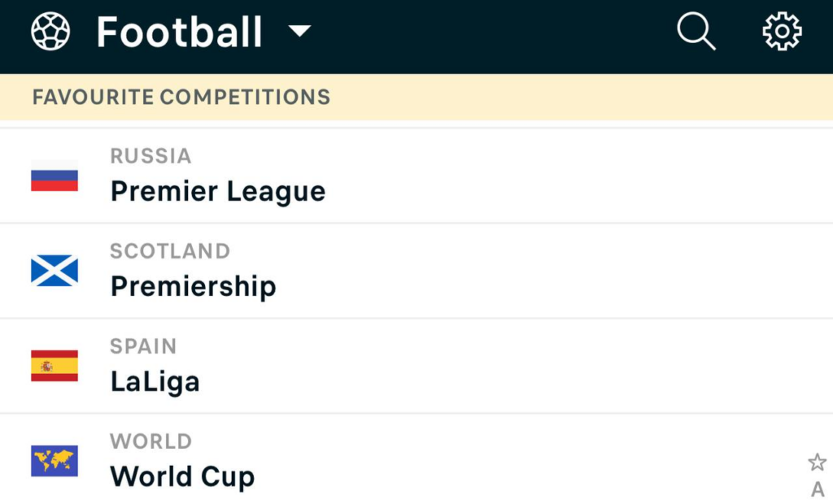Tap the SPAIN country label
The height and width of the screenshot is (504, 833).
point(143,346)
